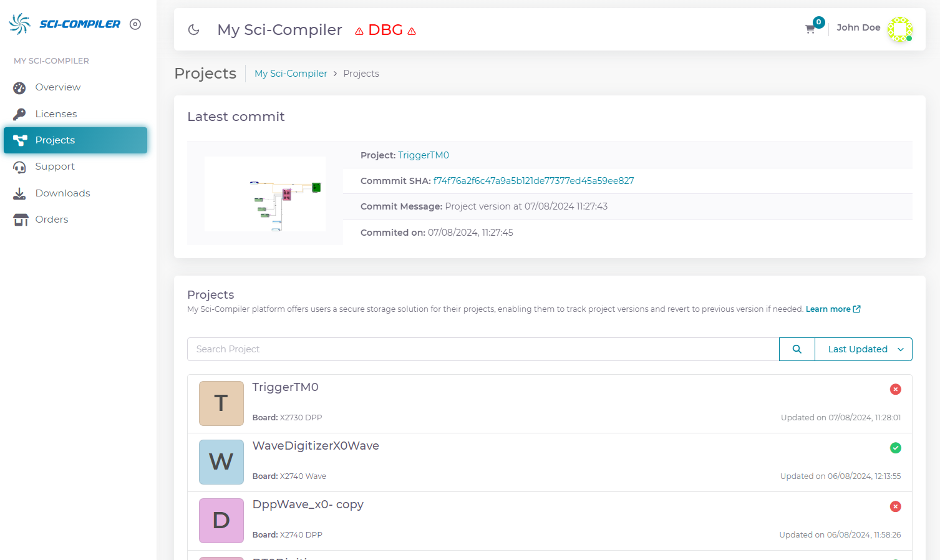Click the Overview gauge icon
This screenshot has width=940, height=560.
pyautogui.click(x=20, y=88)
